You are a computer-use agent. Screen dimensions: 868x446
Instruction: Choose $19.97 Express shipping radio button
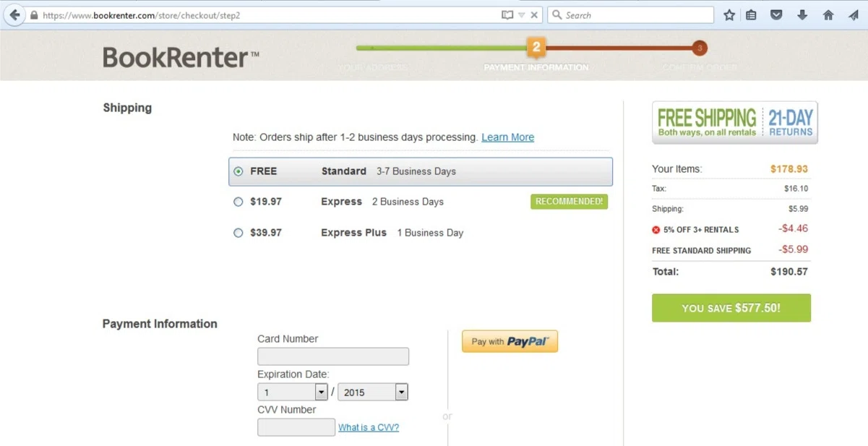tap(239, 202)
